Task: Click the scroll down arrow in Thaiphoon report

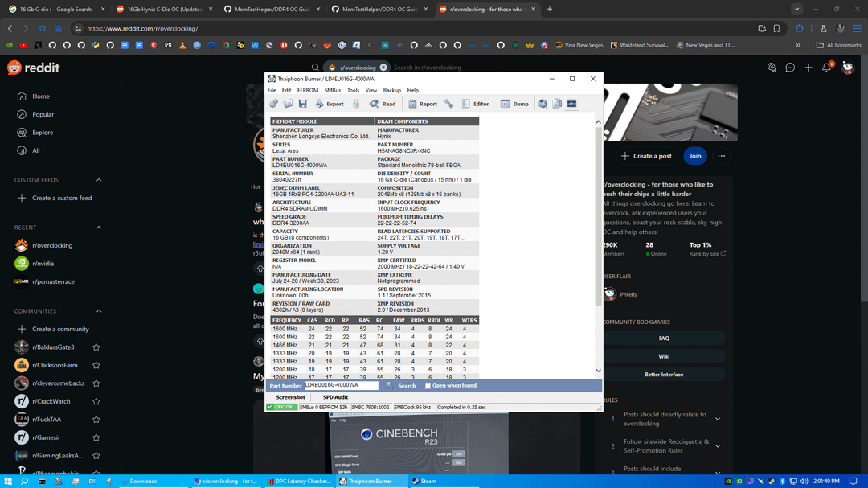Action: (598, 371)
